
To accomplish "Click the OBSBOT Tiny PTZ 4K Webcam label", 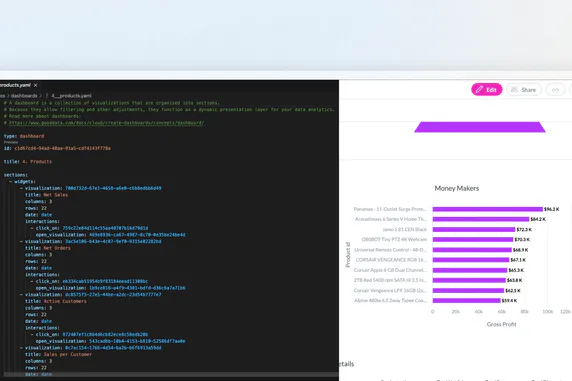I will point(394,239).
